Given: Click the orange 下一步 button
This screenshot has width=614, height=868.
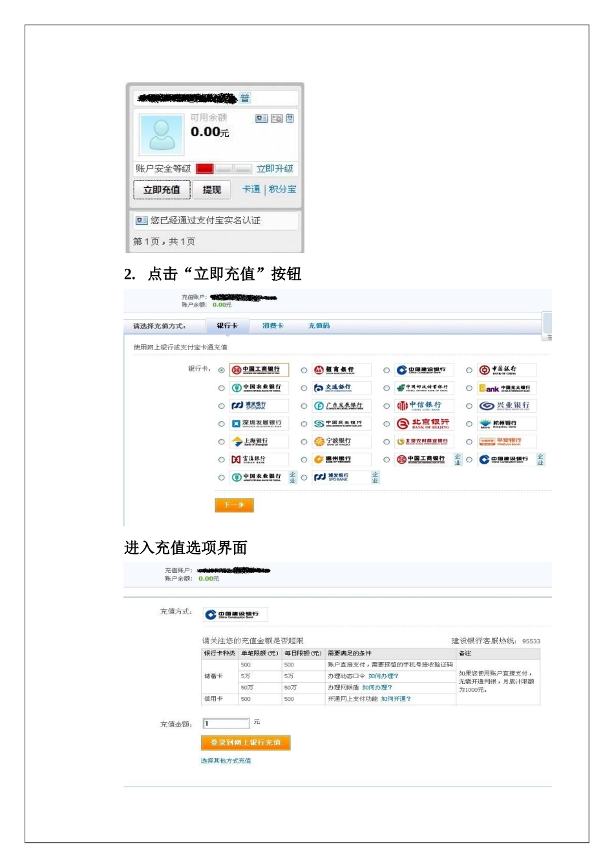Looking at the screenshot, I should pyautogui.click(x=234, y=505).
